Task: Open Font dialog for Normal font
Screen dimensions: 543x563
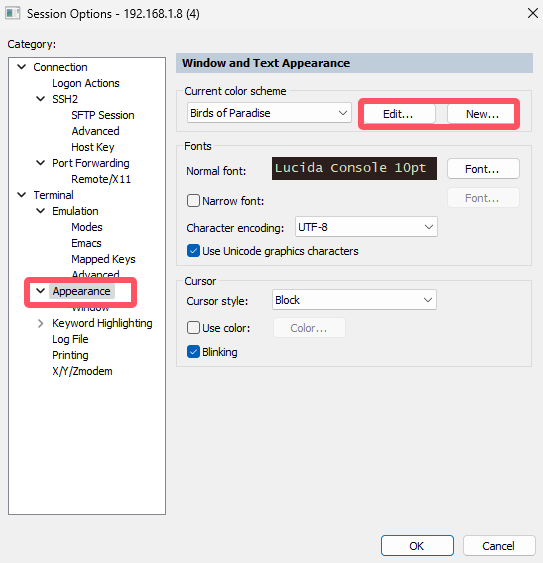Action: click(x=483, y=169)
